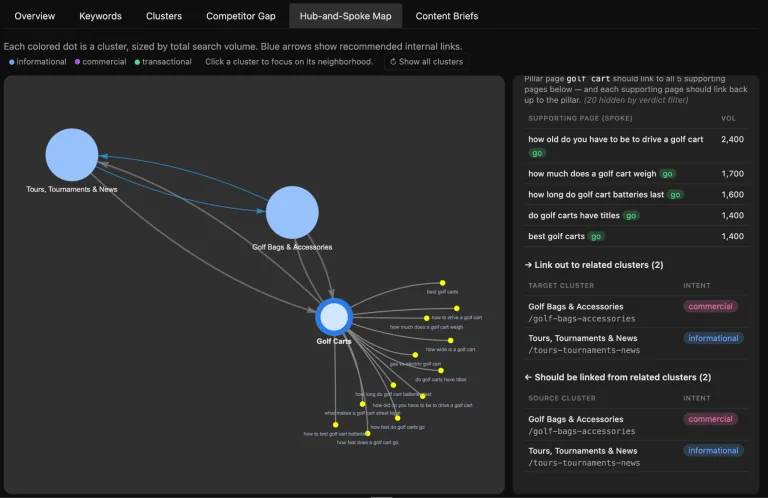The width and height of the screenshot is (768, 498).
Task: Click the yellow dot above how to test golf cart batteries
Action: tap(336, 425)
